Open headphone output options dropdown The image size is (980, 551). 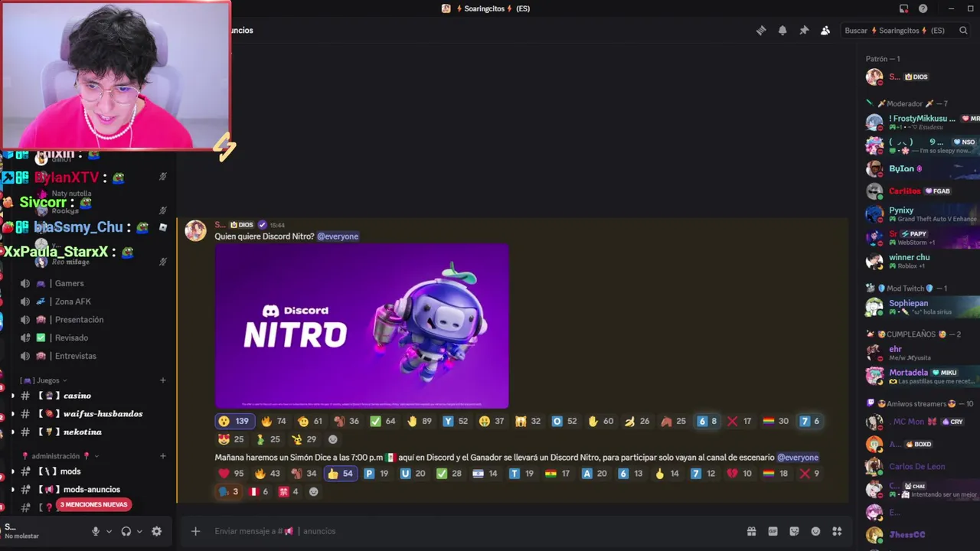pos(139,531)
